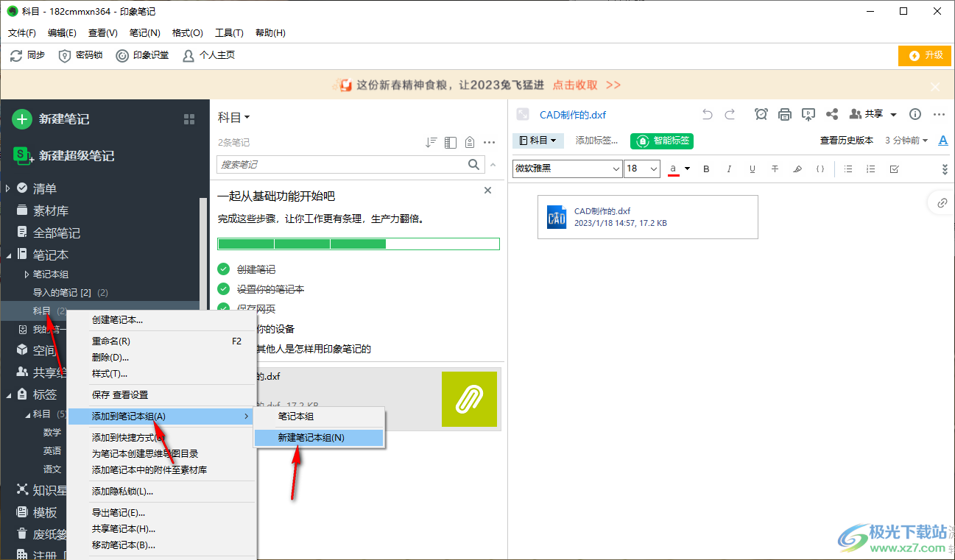Viewport: 955px width, 560px height.
Task: Choose 样式(T)... in the context menu
Action: click(110, 374)
